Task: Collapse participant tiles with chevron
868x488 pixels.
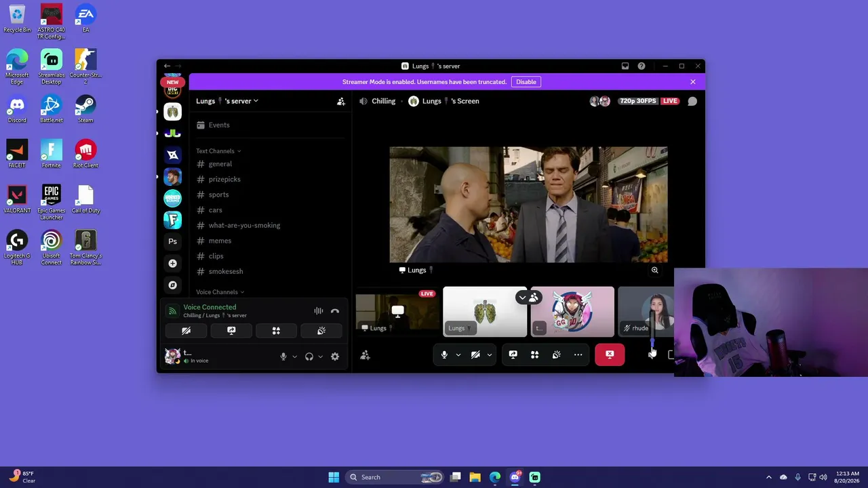Action: click(x=521, y=298)
